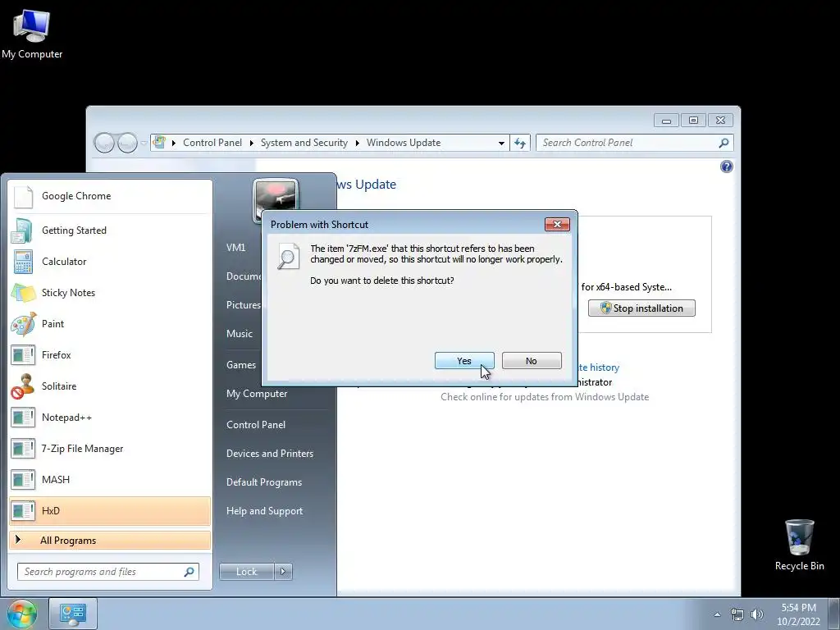Screen dimensions: 840x630
Task: Click Show desktop button at taskbar end
Action: click(834, 614)
